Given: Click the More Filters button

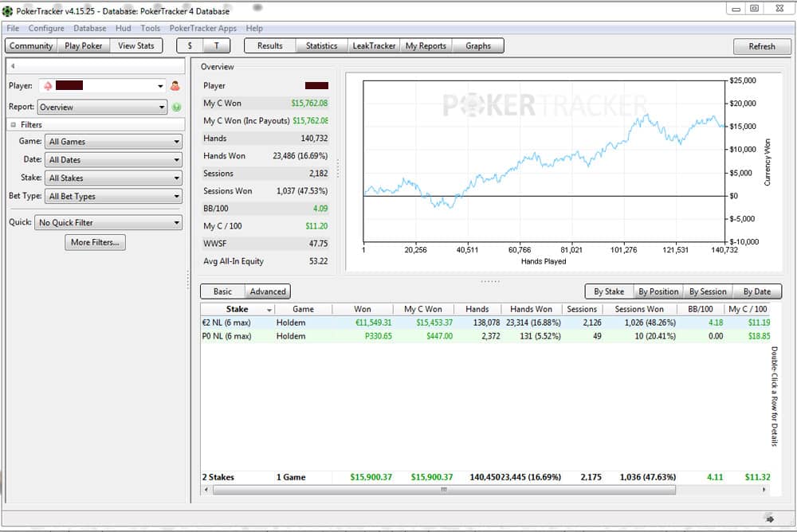Looking at the screenshot, I should coord(95,242).
